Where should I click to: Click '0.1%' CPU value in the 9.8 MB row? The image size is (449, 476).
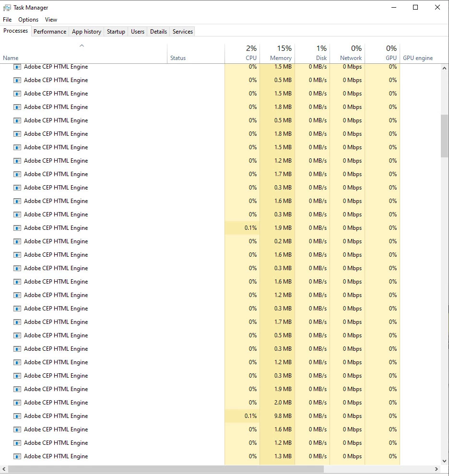pyautogui.click(x=250, y=416)
